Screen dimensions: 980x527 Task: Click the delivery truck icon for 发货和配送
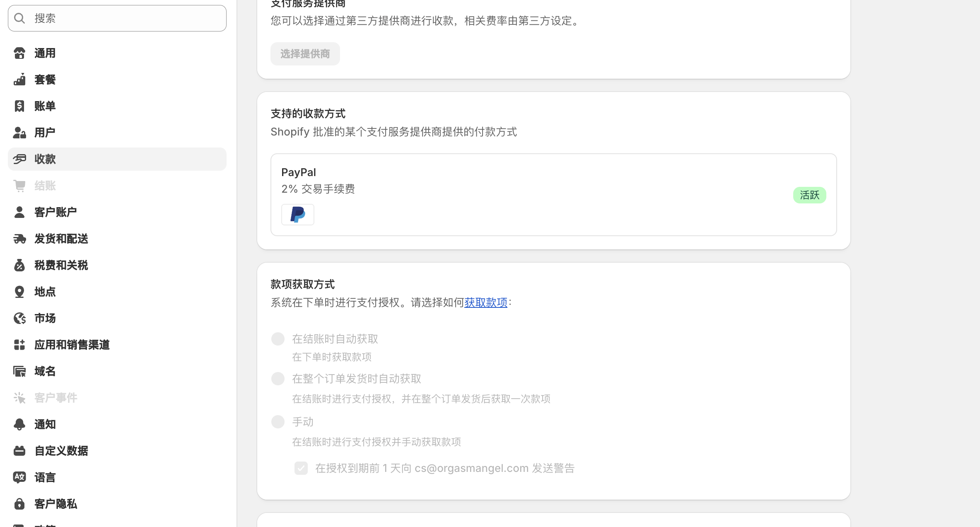(19, 239)
